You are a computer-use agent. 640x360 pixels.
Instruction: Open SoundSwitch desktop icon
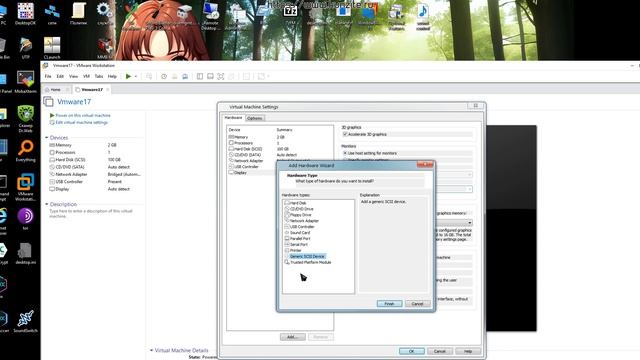25,321
